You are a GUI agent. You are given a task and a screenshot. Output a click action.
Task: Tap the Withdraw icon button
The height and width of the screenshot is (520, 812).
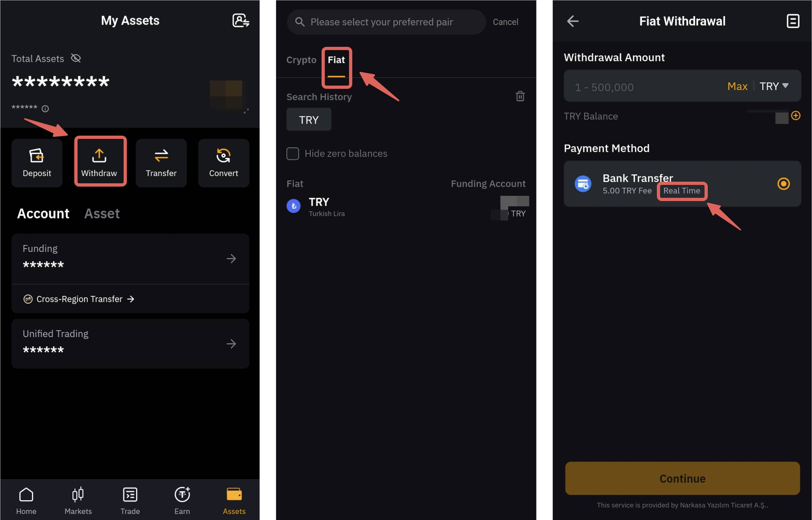click(99, 162)
